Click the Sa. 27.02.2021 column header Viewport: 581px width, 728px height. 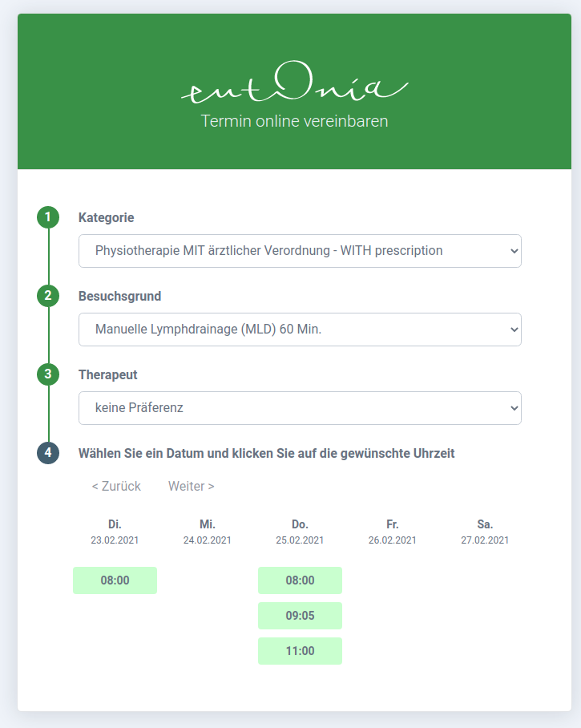485,532
